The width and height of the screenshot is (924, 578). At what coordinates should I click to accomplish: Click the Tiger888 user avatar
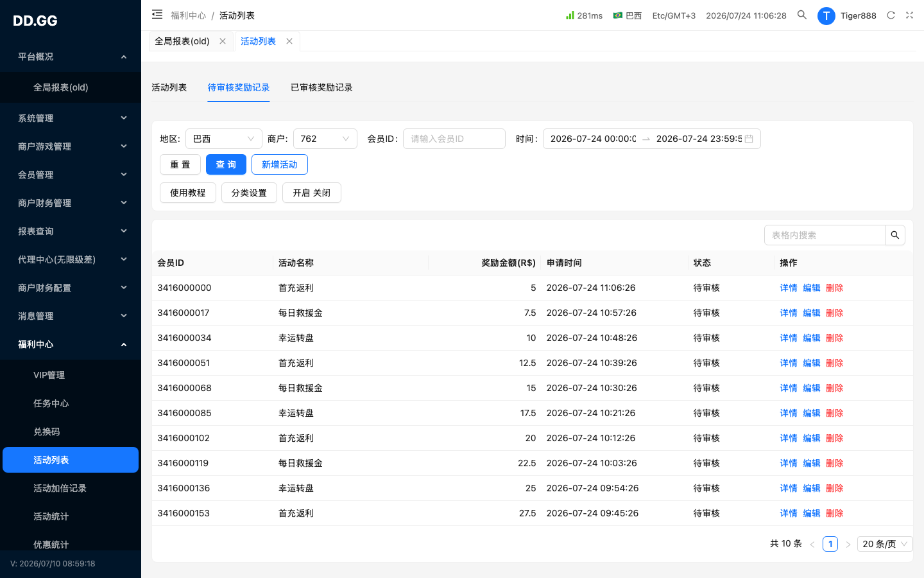pos(826,15)
